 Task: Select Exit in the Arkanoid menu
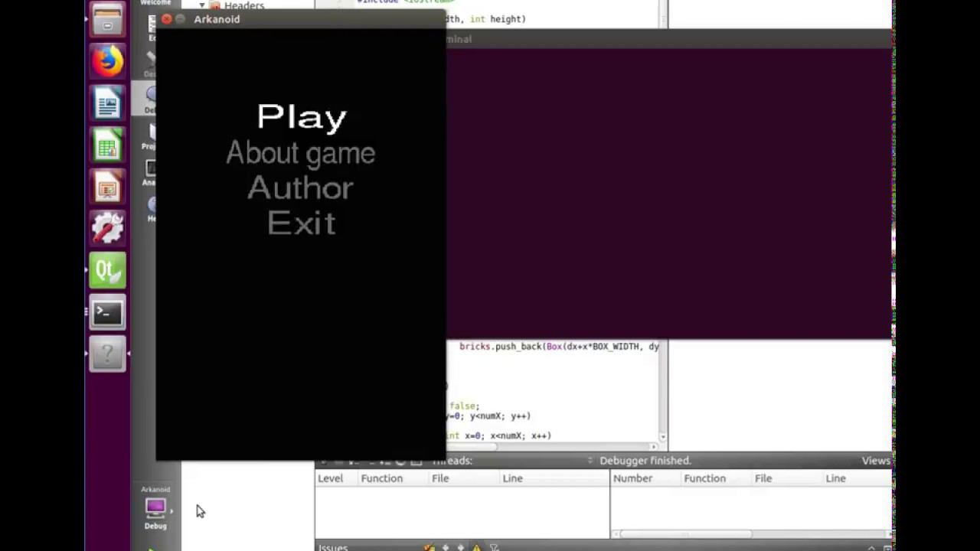pos(302,223)
